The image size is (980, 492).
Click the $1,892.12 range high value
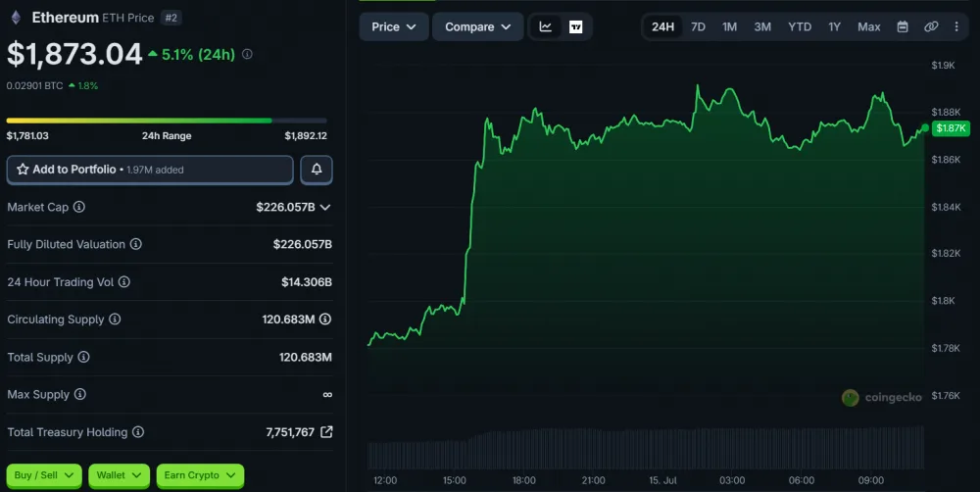point(306,135)
